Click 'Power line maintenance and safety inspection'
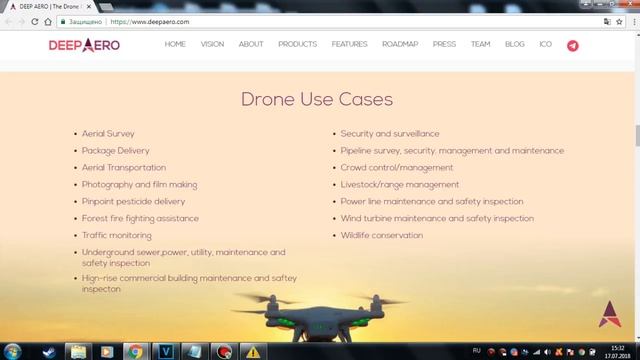Viewport: 640px width, 360px height. [x=432, y=202]
